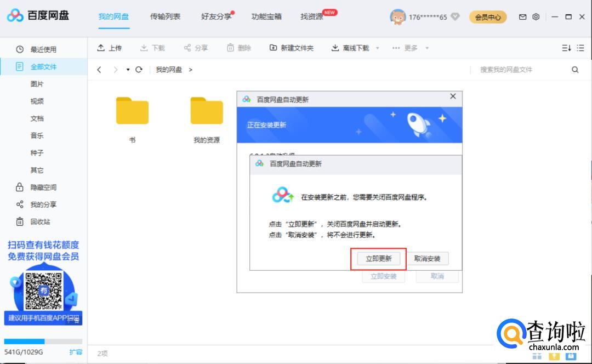This screenshot has width=592, height=364.
Task: Click the 扩容 link
Action: [76, 352]
